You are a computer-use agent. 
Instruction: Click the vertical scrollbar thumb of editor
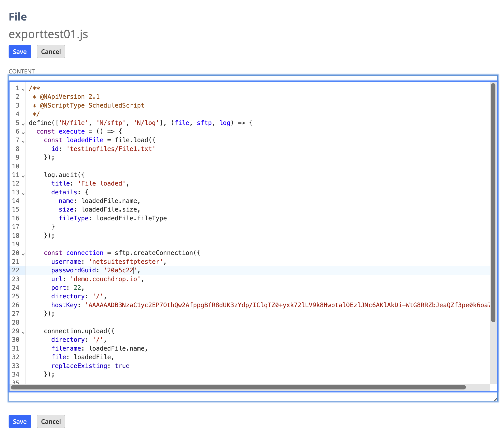[x=493, y=202]
